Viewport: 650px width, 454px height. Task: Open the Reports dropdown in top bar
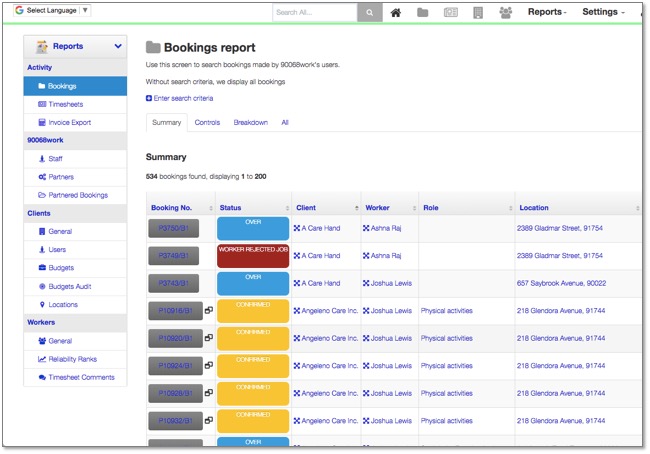coord(547,12)
